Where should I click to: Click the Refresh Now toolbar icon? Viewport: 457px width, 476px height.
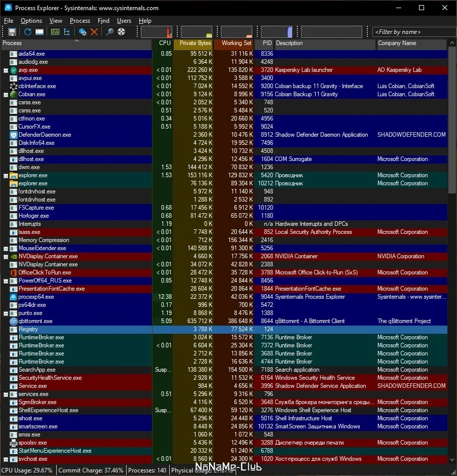(28, 32)
